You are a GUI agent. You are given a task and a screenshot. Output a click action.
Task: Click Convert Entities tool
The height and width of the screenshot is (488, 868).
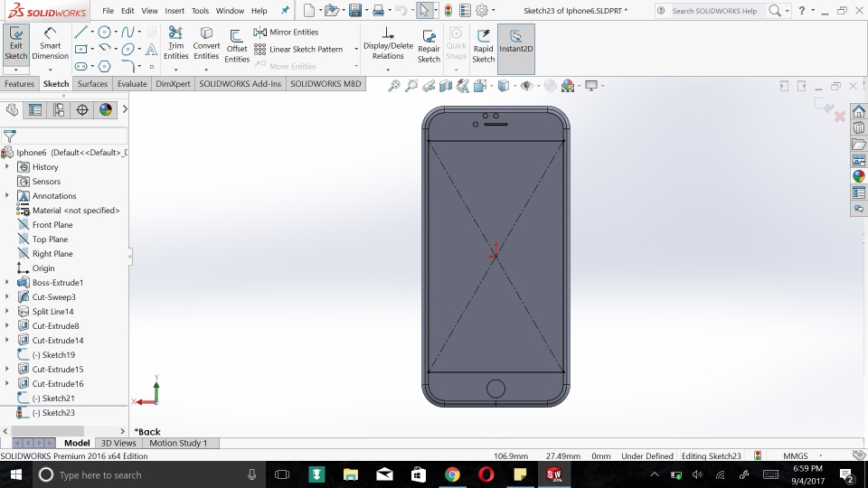coord(206,43)
